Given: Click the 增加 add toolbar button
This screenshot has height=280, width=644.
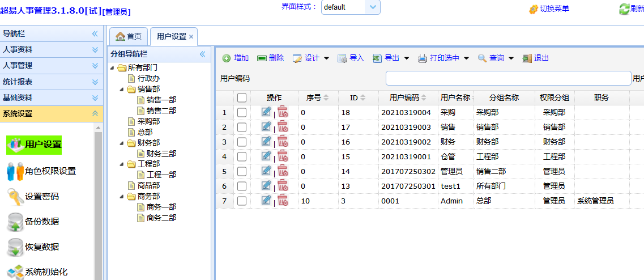Looking at the screenshot, I should coord(236,58).
